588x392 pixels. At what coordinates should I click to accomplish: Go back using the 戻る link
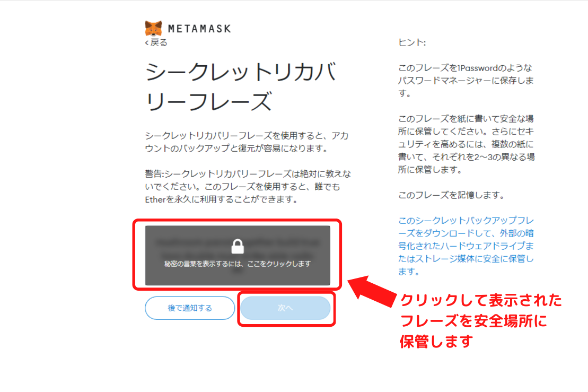(156, 42)
